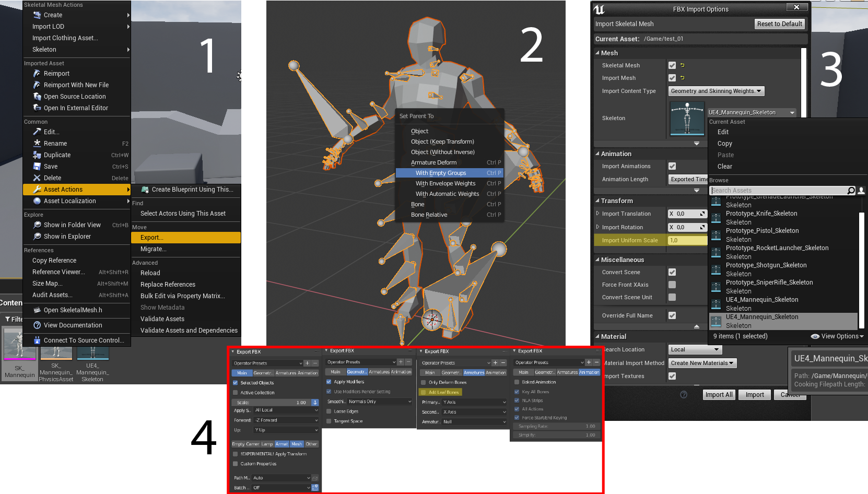Click the path mode icon beside Auto
868x494 pixels.
[x=315, y=478]
